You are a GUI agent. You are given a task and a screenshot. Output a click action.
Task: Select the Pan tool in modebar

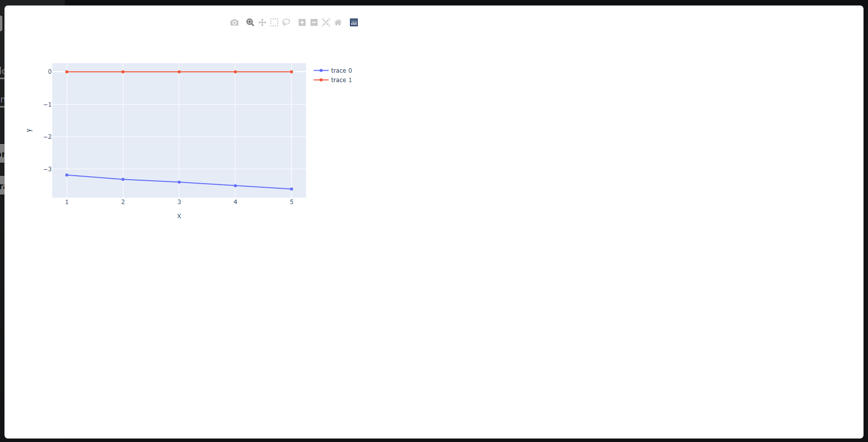coord(262,22)
